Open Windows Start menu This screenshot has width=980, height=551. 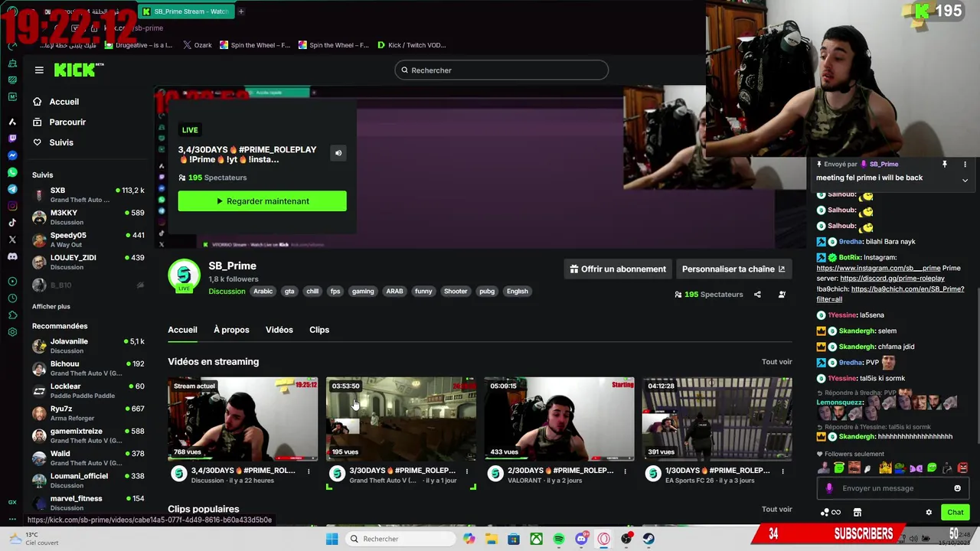click(332, 539)
